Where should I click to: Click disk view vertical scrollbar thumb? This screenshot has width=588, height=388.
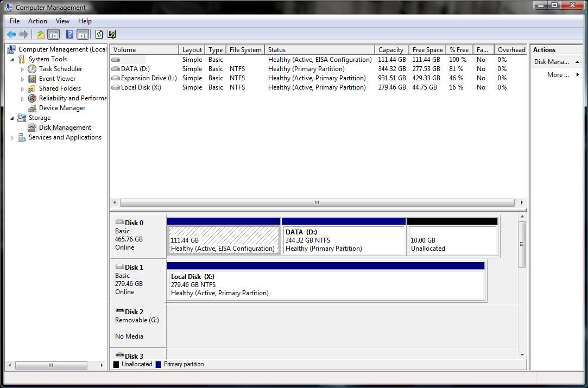tap(522, 244)
